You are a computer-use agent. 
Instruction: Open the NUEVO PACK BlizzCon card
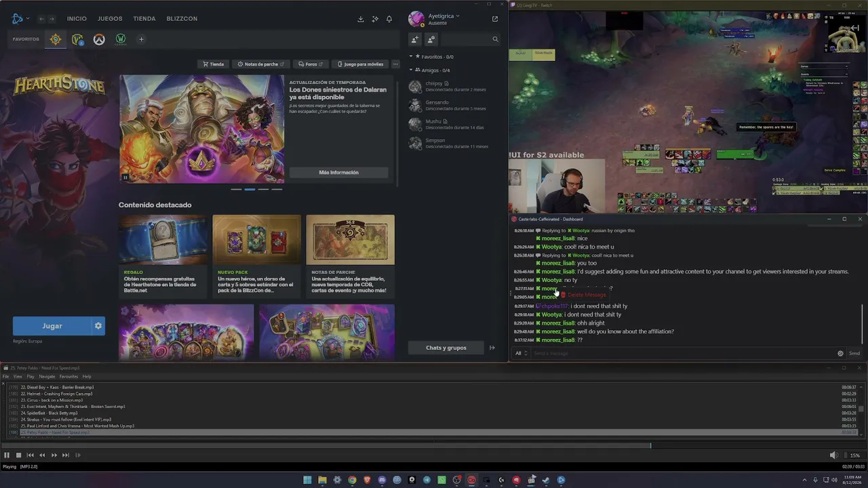[256, 256]
